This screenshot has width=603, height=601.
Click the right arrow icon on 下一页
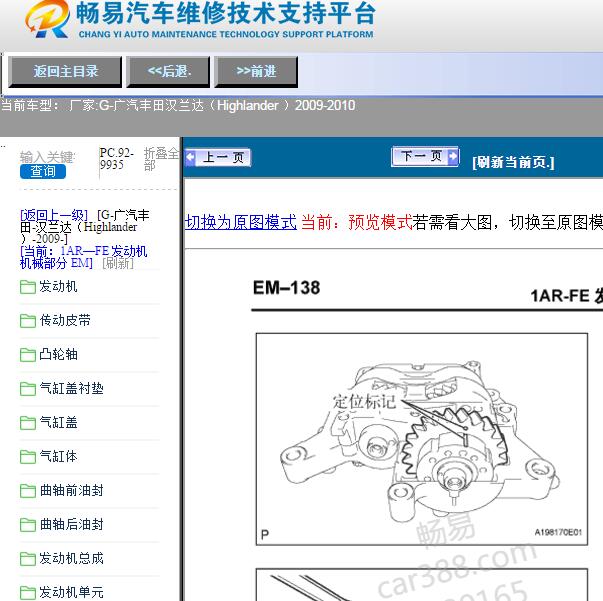[x=453, y=156]
